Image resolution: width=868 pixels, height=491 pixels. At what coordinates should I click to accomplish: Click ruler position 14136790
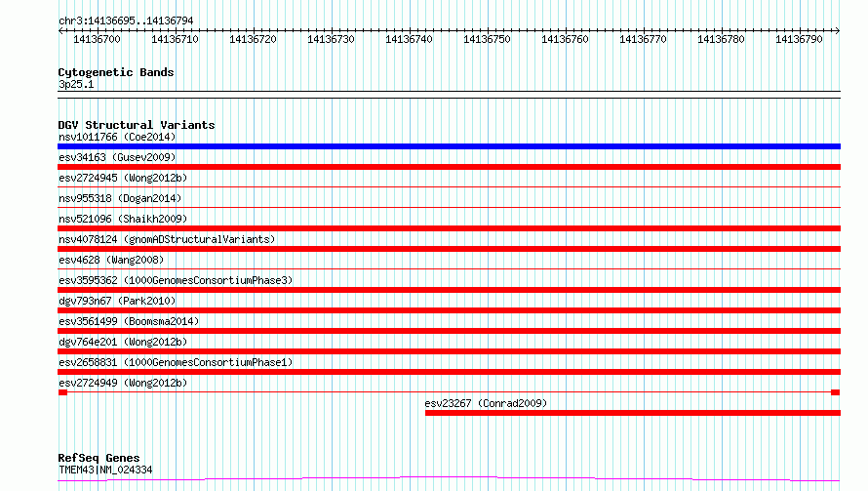point(800,39)
